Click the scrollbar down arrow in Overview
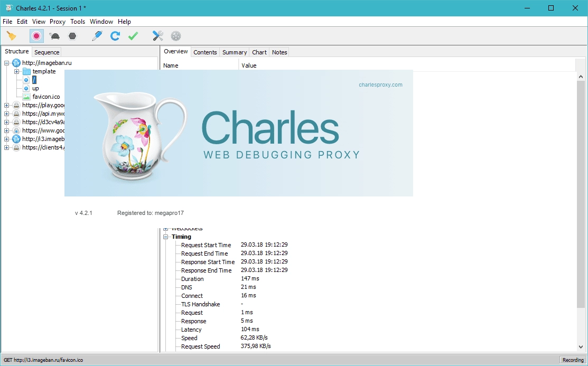The image size is (588, 366). tap(581, 347)
